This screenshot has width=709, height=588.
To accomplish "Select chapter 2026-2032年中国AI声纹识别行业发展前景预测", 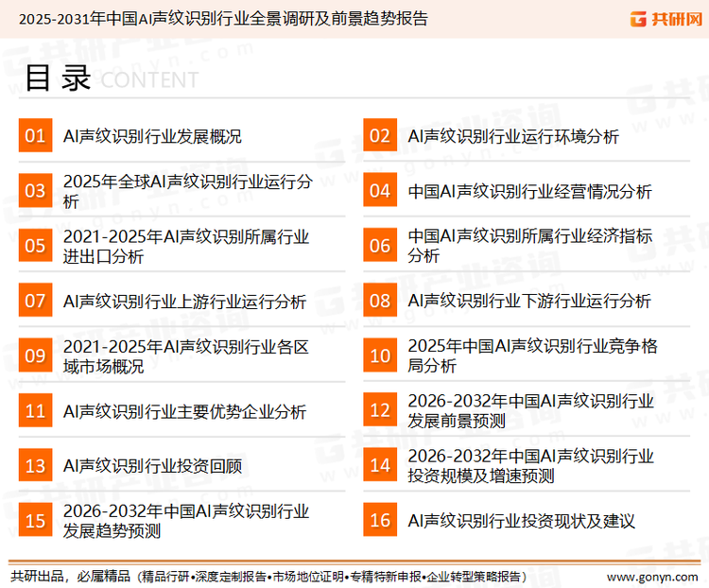I will click(531, 410).
